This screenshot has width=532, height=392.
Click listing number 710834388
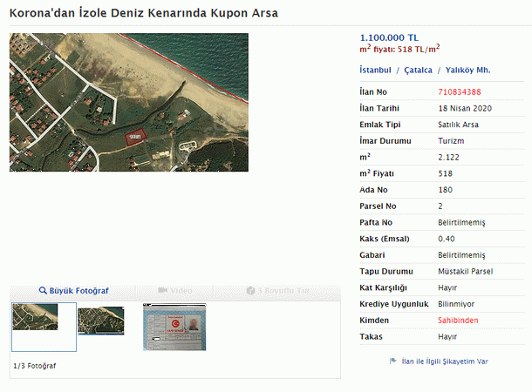click(x=460, y=92)
